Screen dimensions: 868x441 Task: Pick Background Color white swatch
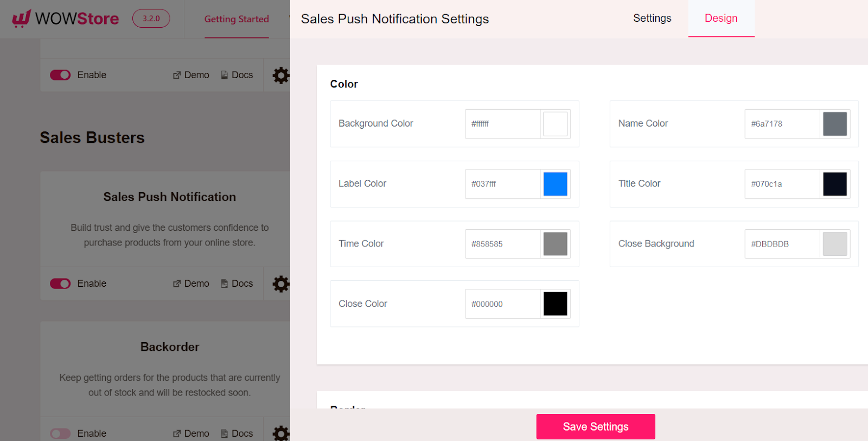click(555, 124)
